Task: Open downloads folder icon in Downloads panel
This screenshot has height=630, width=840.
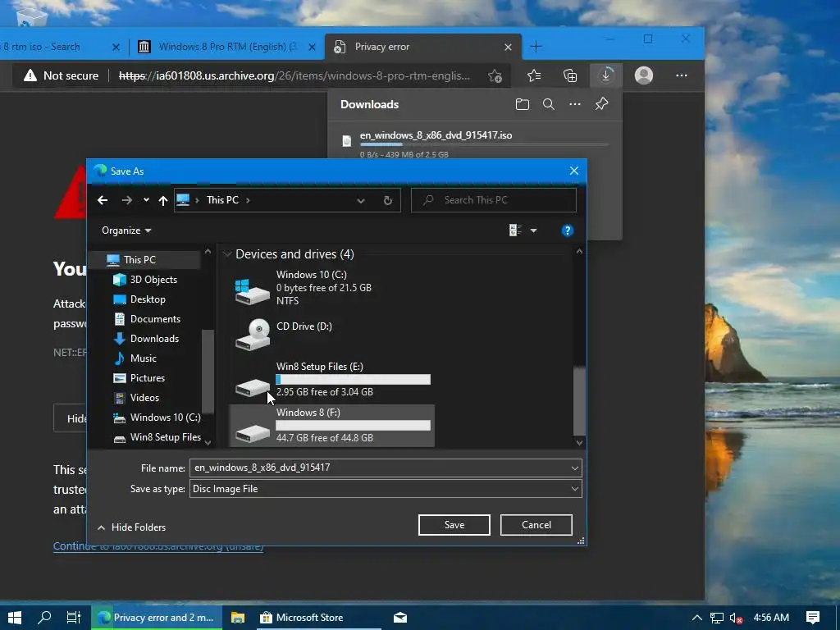Action: pyautogui.click(x=523, y=104)
